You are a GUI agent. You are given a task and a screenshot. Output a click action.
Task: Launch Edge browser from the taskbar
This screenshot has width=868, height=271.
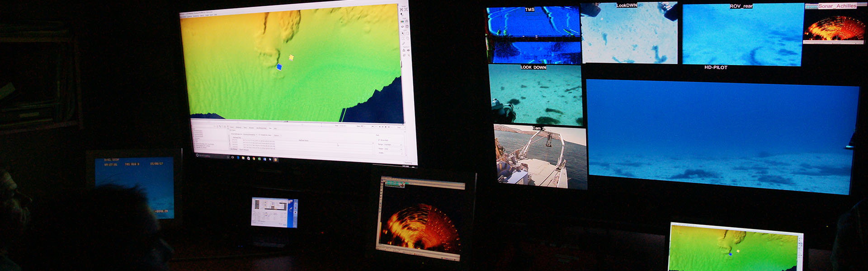(238, 158)
